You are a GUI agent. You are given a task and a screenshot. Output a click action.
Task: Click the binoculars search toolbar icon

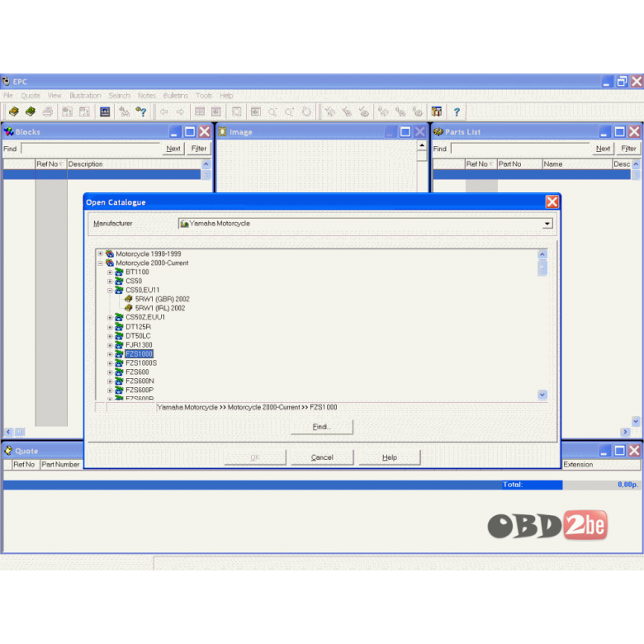(124, 111)
